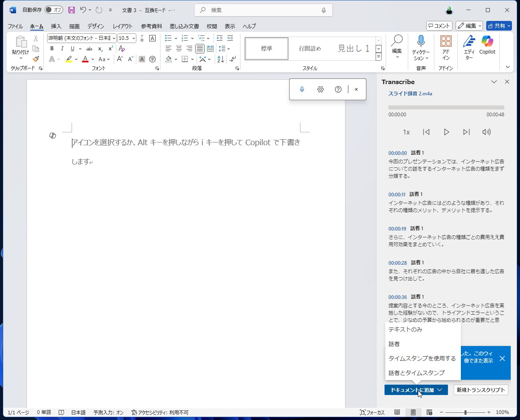Image resolution: width=520 pixels, height=420 pixels.
Task: Decrease paragraph indent
Action: coord(220,38)
